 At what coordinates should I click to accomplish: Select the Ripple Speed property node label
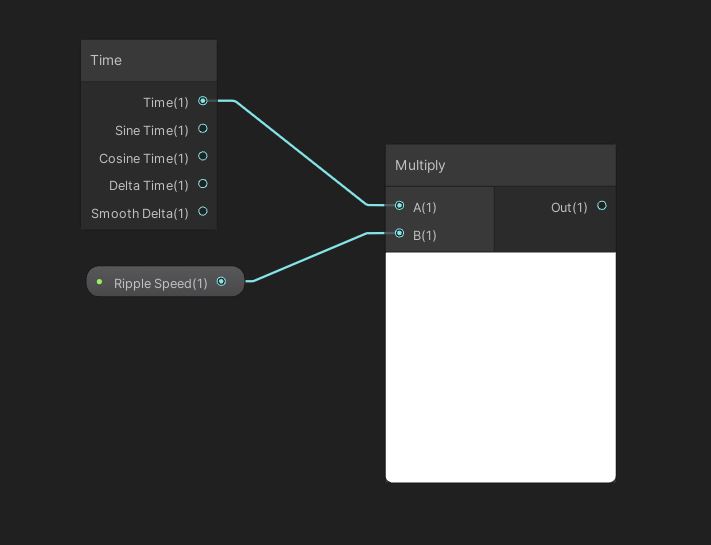160,283
